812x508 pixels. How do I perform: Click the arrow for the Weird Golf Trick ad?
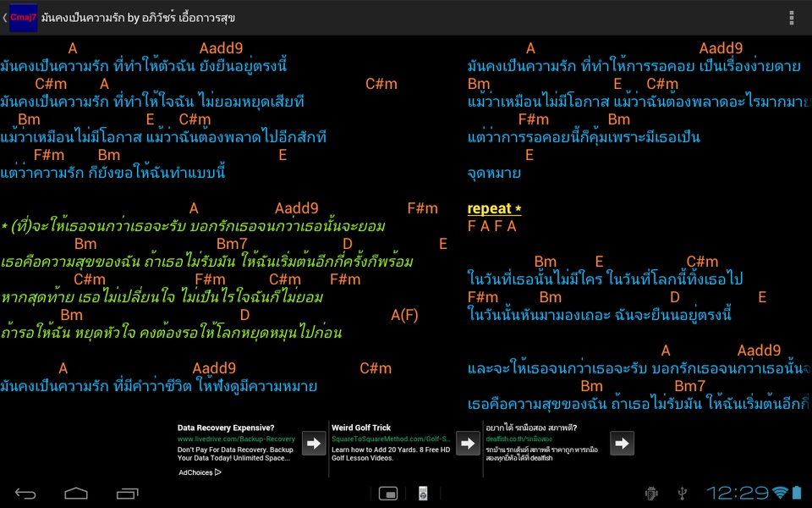click(x=468, y=443)
